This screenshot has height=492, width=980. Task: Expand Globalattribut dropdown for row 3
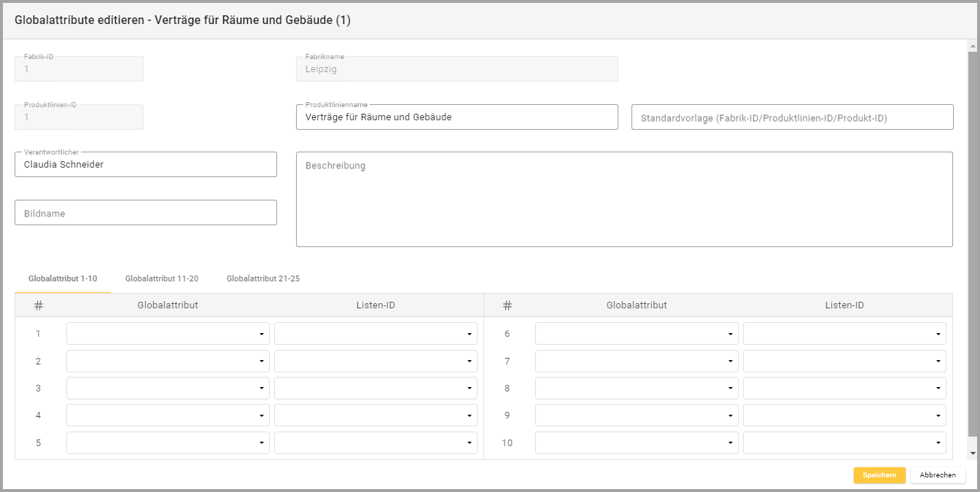coord(168,388)
